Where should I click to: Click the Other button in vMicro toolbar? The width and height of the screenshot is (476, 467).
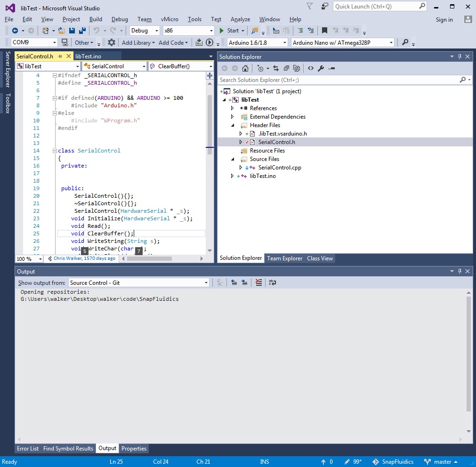(x=84, y=43)
